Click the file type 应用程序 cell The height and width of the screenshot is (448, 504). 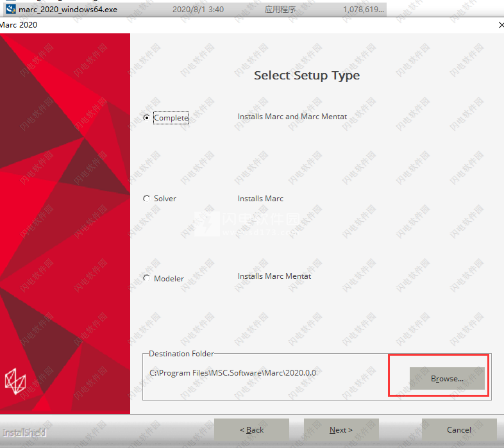(x=280, y=10)
